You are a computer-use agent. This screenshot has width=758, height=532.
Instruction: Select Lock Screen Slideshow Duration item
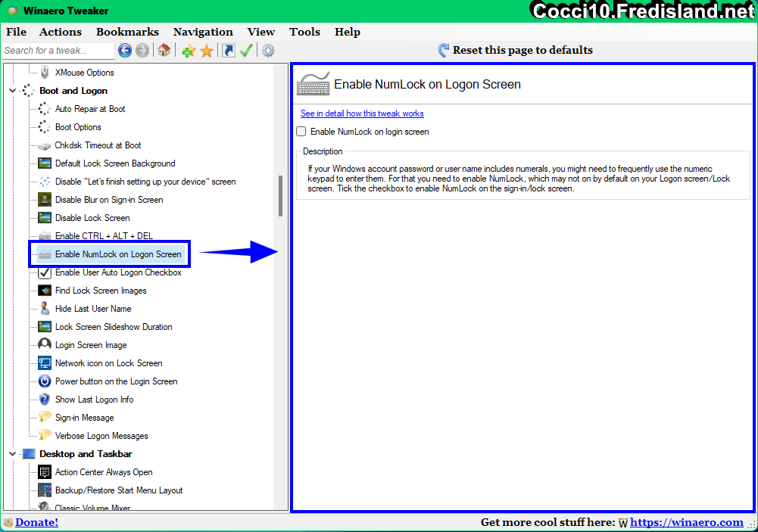114,327
